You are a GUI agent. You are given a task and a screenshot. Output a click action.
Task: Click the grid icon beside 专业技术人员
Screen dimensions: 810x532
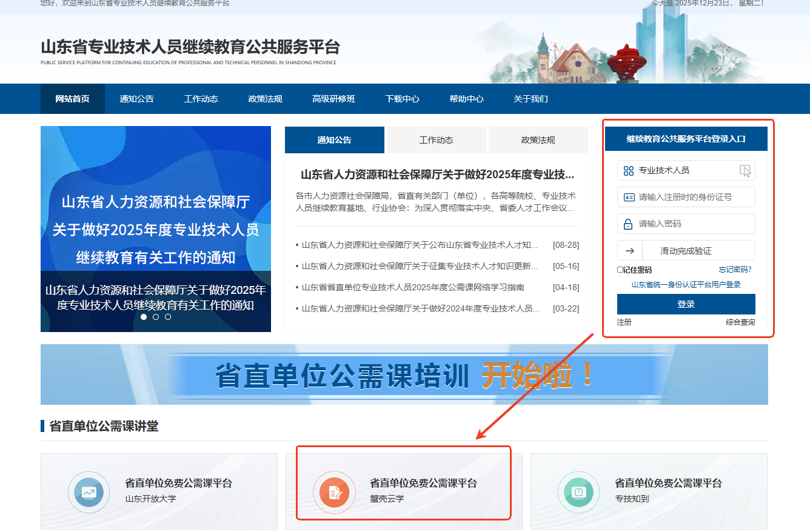tap(629, 171)
